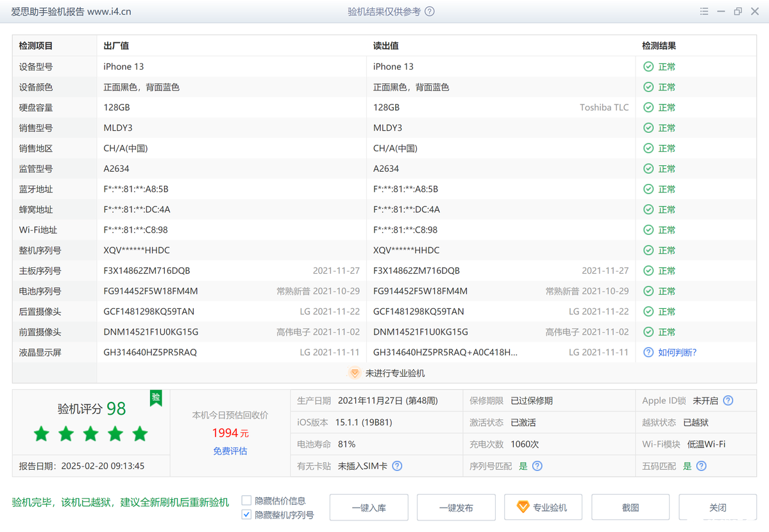Viewport: 769px width, 532px height.
Task: Click the question icon in 液晶显示屏 row
Action: (648, 352)
